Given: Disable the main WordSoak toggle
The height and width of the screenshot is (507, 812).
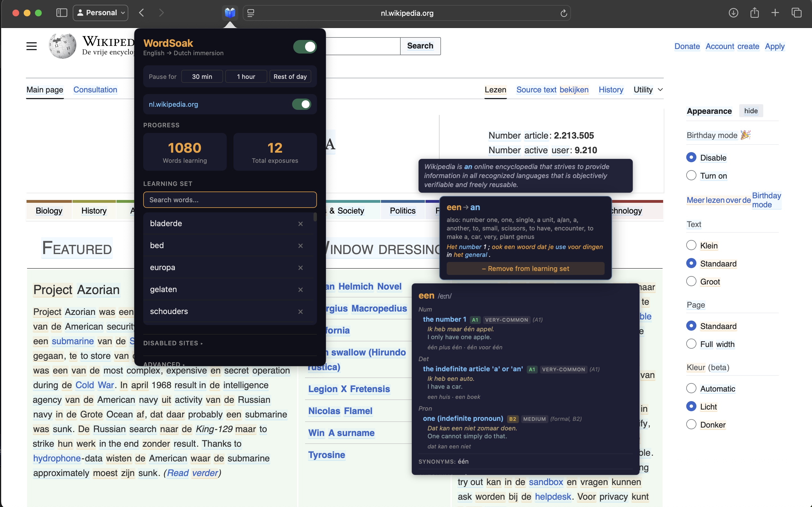Looking at the screenshot, I should (x=305, y=46).
